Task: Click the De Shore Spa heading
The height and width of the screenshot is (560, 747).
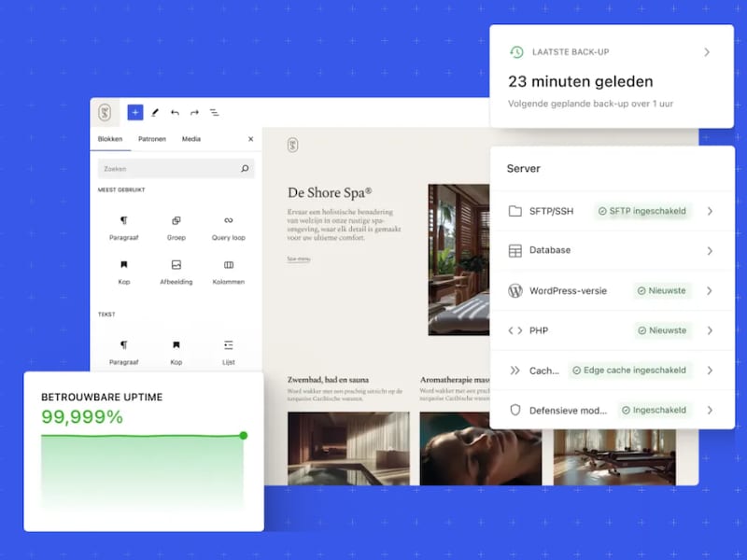Action: coord(330,192)
